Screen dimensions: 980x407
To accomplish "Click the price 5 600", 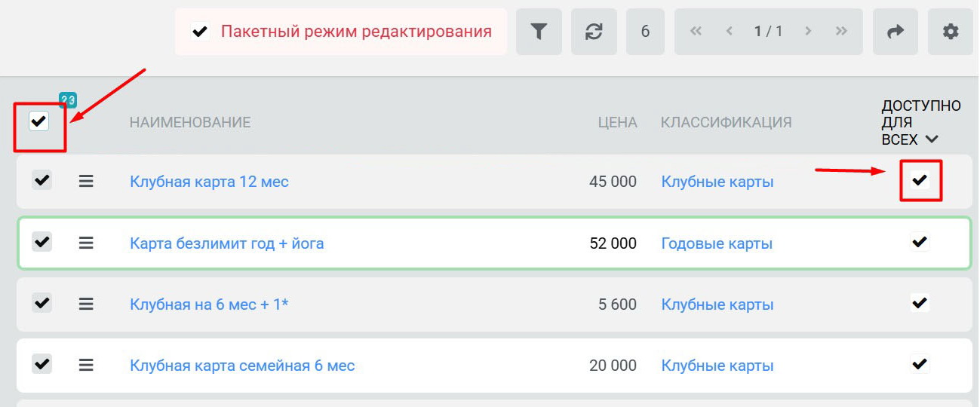I will pos(617,304).
